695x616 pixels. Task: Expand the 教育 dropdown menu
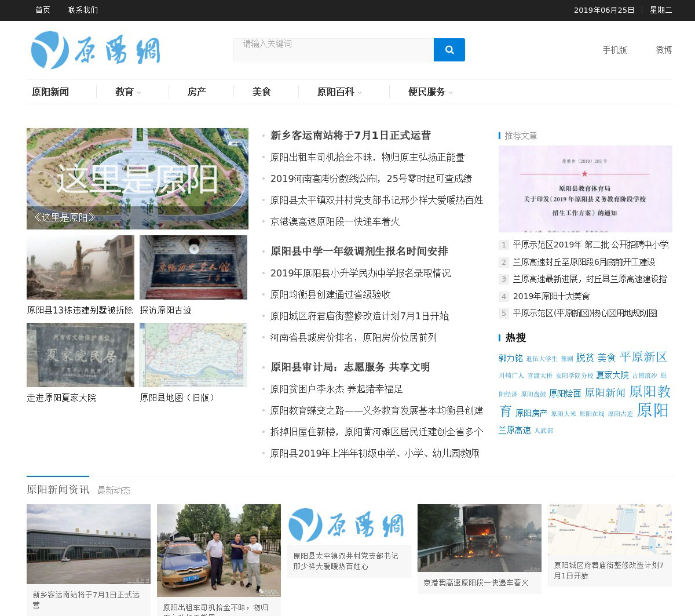(x=128, y=92)
